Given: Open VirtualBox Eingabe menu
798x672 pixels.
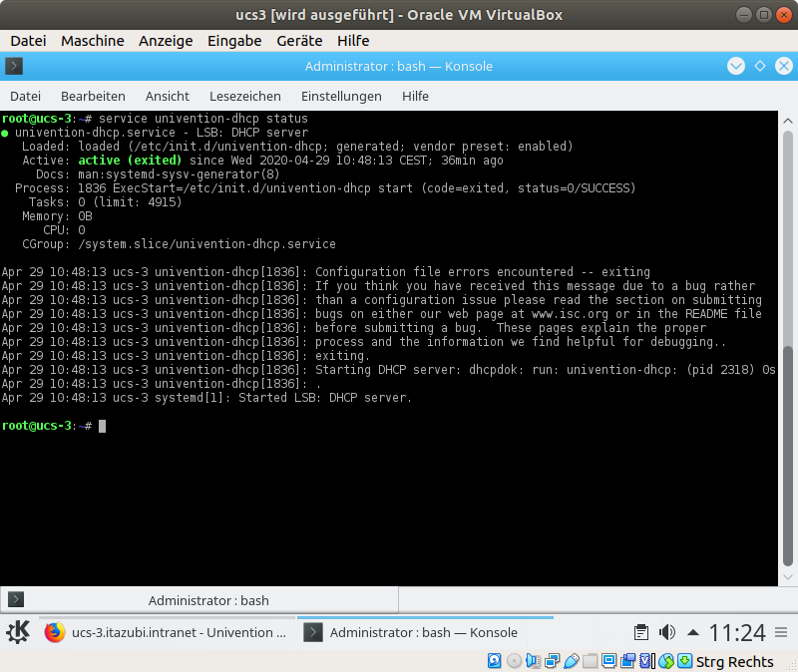Looking at the screenshot, I should tap(234, 41).
